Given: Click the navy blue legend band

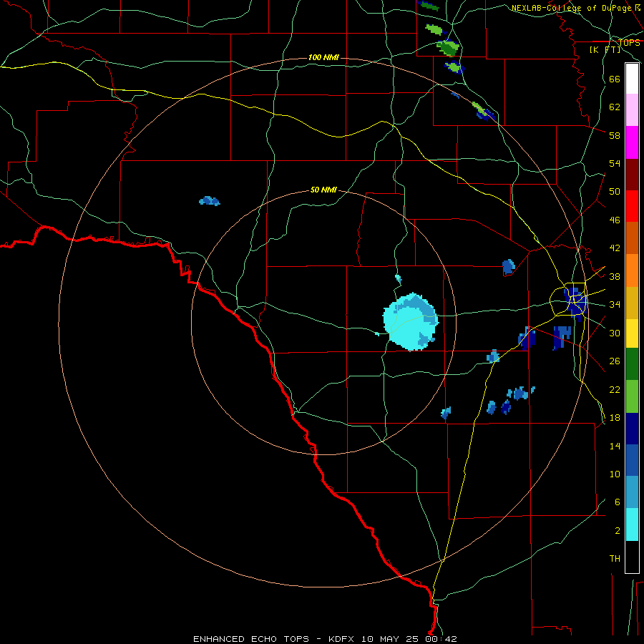Looking at the screenshot, I should pyautogui.click(x=632, y=429).
